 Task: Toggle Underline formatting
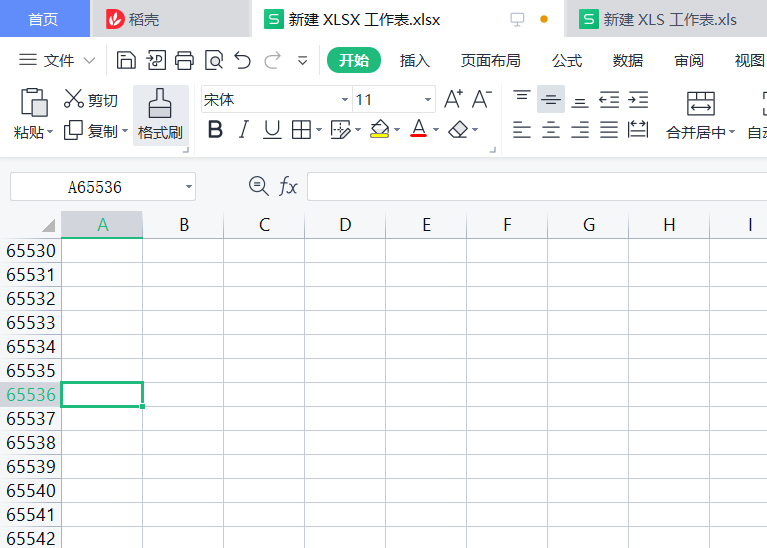pyautogui.click(x=271, y=130)
